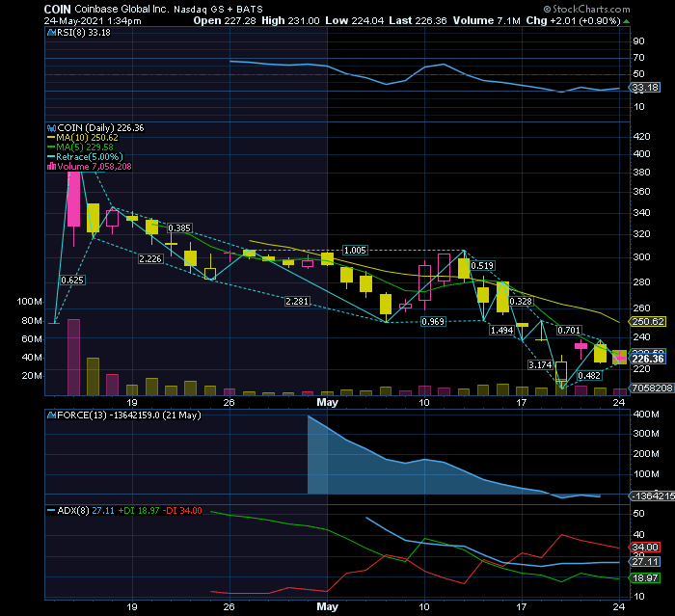Click the 226.36 last price axis tag
Image resolution: width=675 pixels, height=616 pixels.
[648, 359]
